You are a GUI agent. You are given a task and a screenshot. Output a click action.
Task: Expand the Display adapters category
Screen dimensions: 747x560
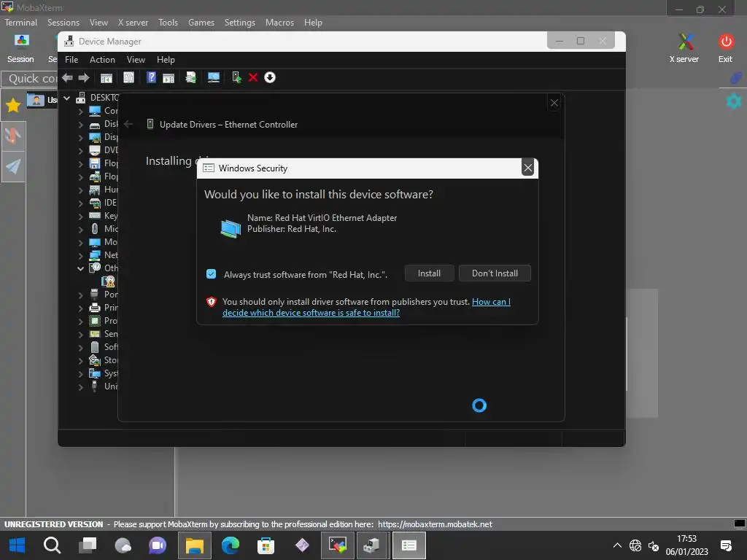click(80, 137)
